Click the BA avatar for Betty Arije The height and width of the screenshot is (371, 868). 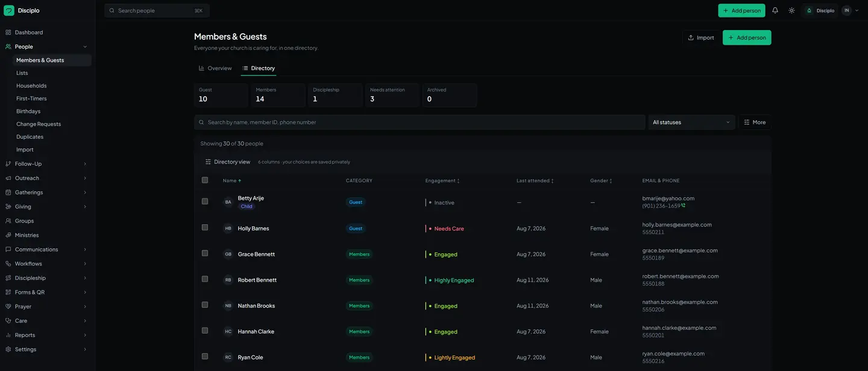click(228, 202)
